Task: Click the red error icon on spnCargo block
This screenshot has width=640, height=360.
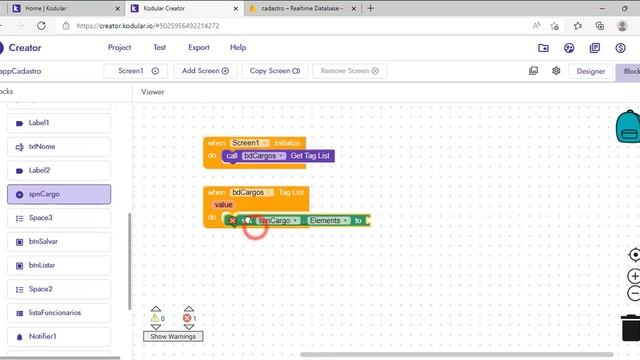Action: 232,221
